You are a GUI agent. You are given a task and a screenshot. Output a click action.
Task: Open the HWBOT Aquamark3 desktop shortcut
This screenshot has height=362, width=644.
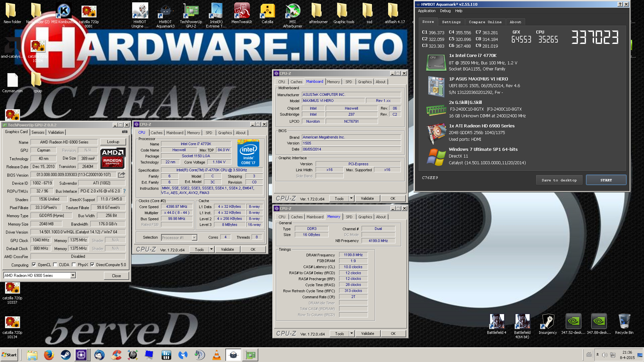point(165,15)
